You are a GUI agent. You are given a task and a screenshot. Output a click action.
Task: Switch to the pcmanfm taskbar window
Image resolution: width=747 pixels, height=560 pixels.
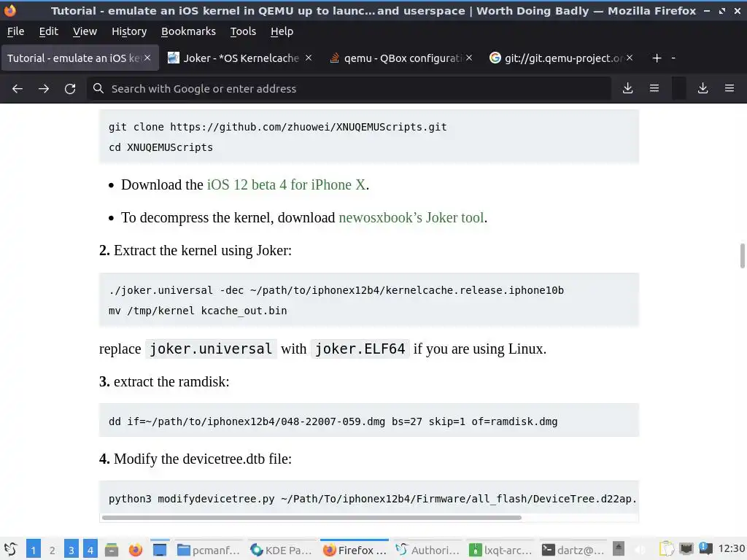(x=208, y=550)
